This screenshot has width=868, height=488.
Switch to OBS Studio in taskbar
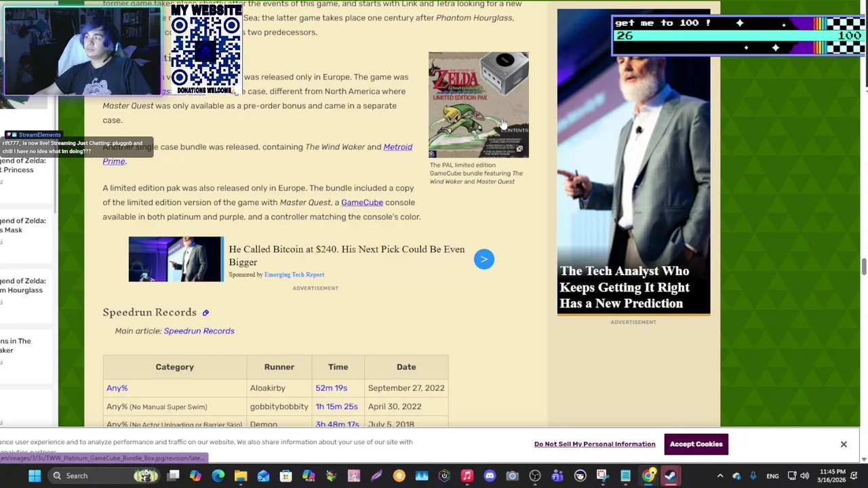coord(534,476)
